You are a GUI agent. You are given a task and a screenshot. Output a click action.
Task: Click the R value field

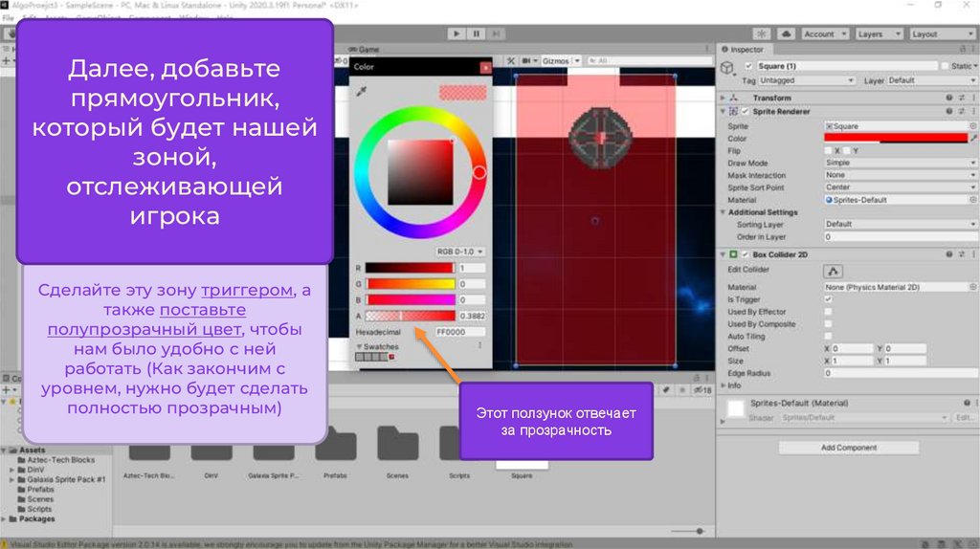click(x=472, y=268)
